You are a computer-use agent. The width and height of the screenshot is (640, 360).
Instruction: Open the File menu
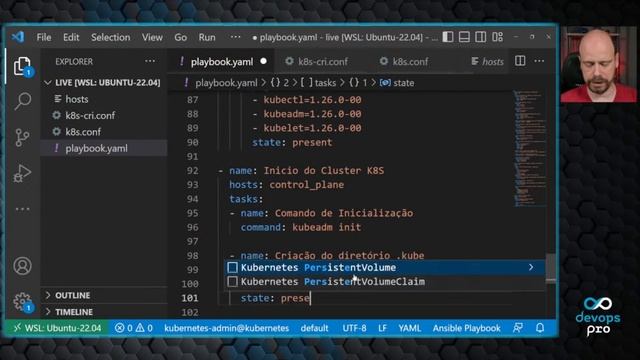(44, 37)
